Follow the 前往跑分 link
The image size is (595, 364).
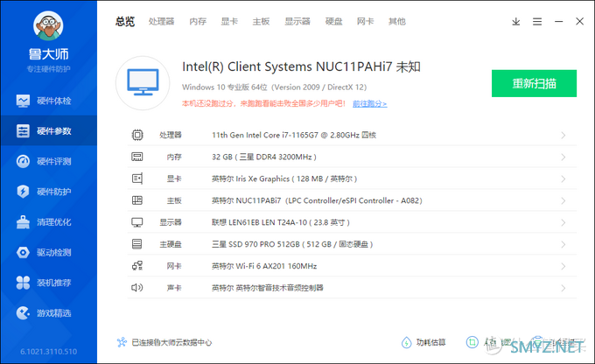pos(369,103)
